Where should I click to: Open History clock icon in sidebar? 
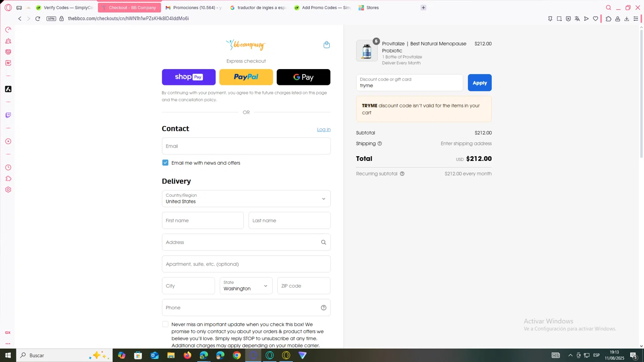[x=8, y=168]
